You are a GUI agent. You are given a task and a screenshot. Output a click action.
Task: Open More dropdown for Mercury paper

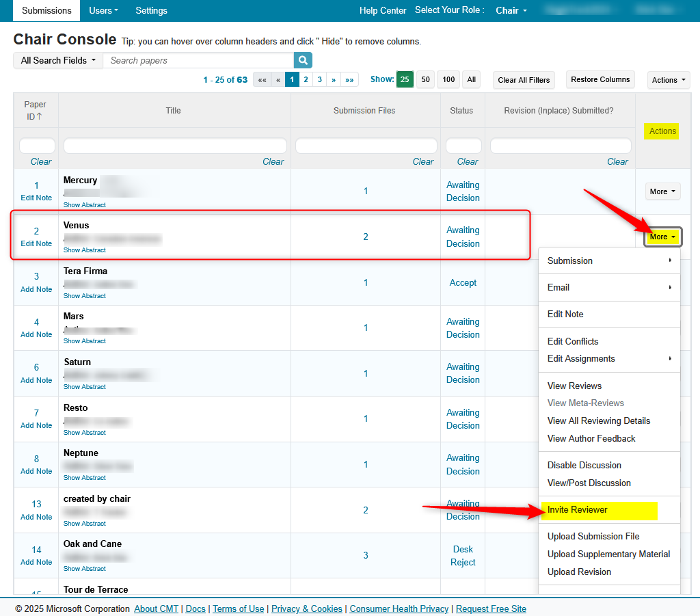click(x=662, y=191)
